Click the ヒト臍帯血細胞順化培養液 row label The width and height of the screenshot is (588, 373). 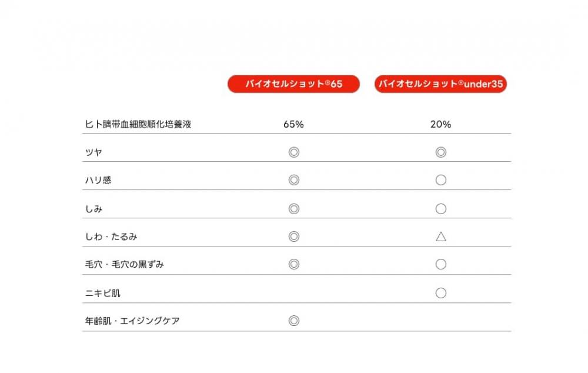coord(138,124)
